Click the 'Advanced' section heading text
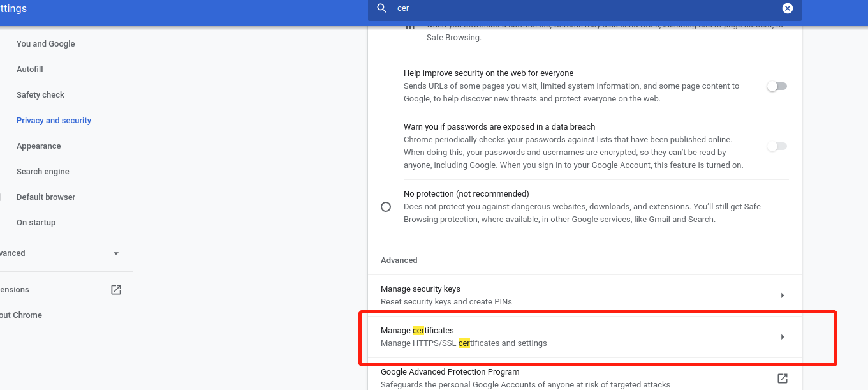This screenshot has width=868, height=390. click(399, 260)
